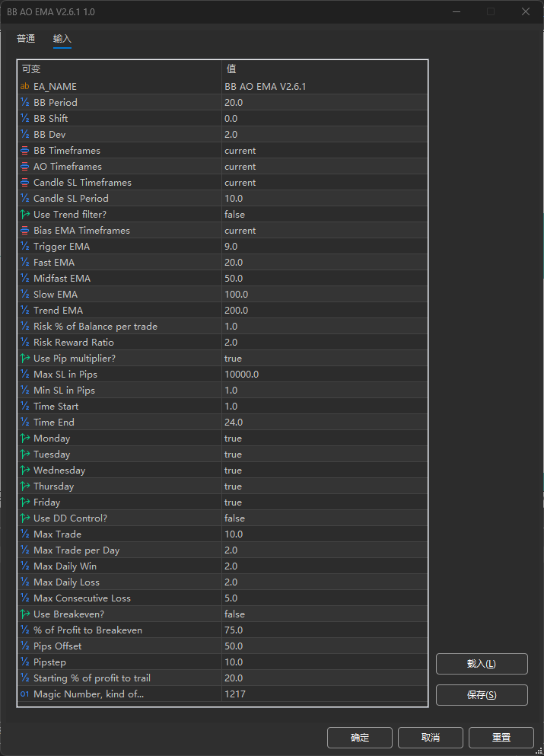The width and height of the screenshot is (544, 756).
Task: Click the numeric icon next to BB Period
Action: [x=25, y=103]
